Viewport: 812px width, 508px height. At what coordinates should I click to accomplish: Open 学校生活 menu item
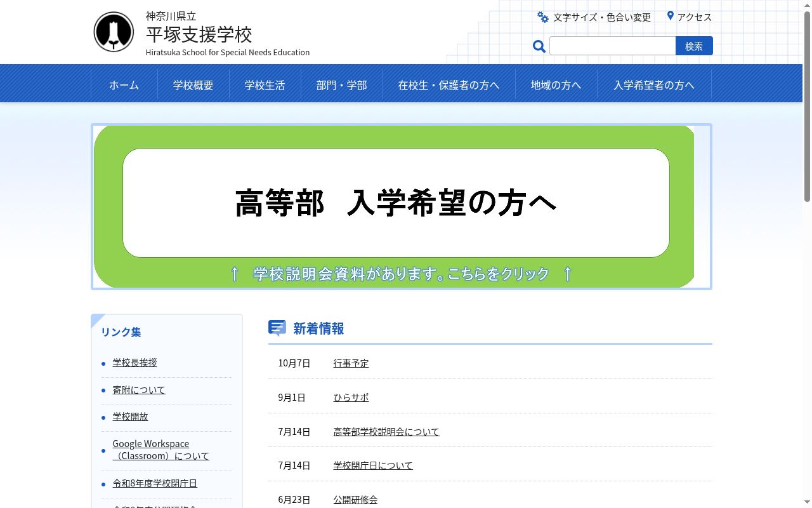265,85
